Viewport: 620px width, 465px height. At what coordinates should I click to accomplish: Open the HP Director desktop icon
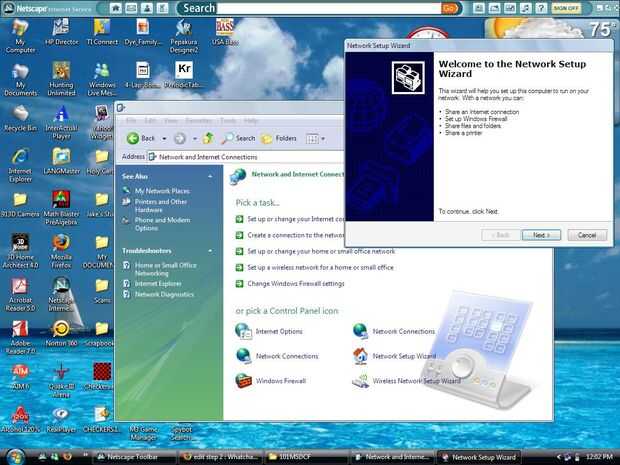click(x=61, y=32)
